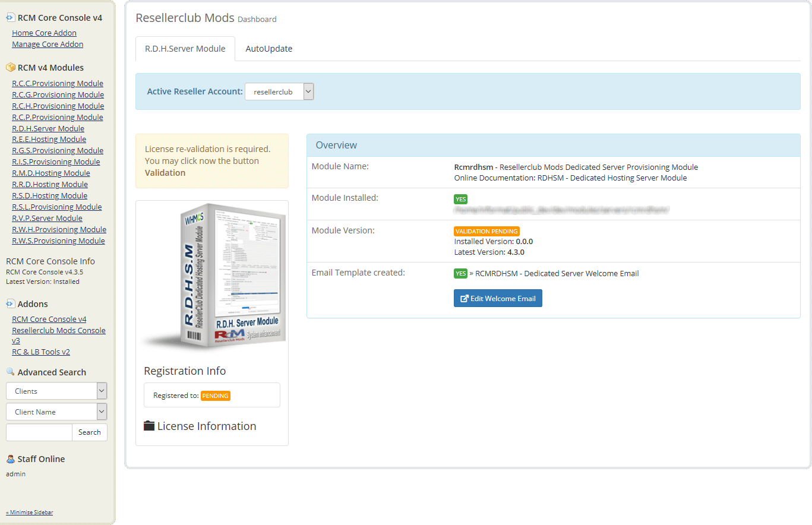The height and width of the screenshot is (525, 812).
Task: Open R.E.E.Hosting Module
Action: [49, 140]
